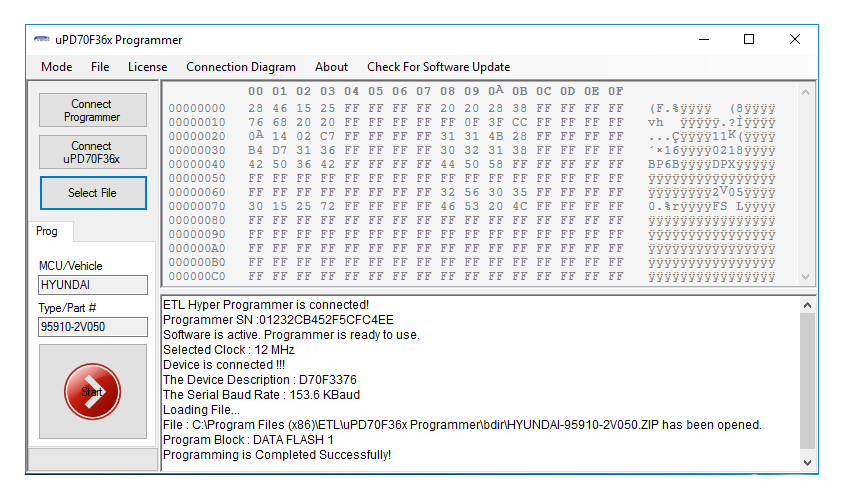This screenshot has height=500, width=845.
Task: Click hex row address 000000C0
Action: coord(197,276)
